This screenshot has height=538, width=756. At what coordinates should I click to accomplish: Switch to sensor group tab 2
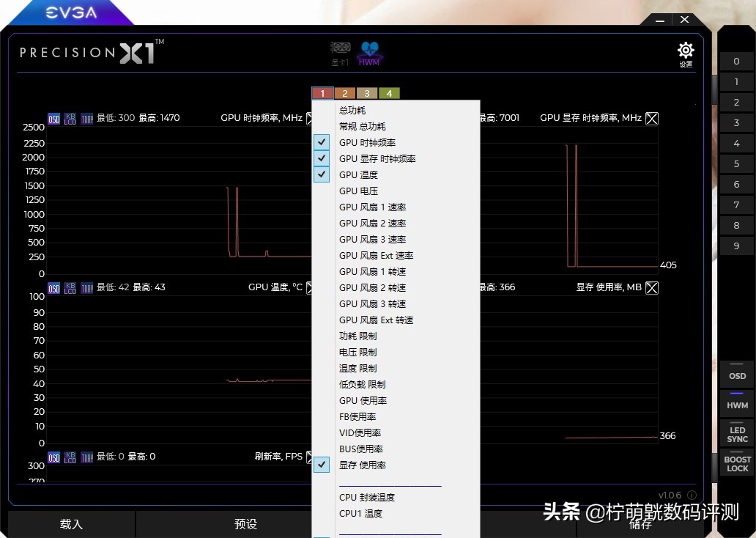click(x=344, y=93)
